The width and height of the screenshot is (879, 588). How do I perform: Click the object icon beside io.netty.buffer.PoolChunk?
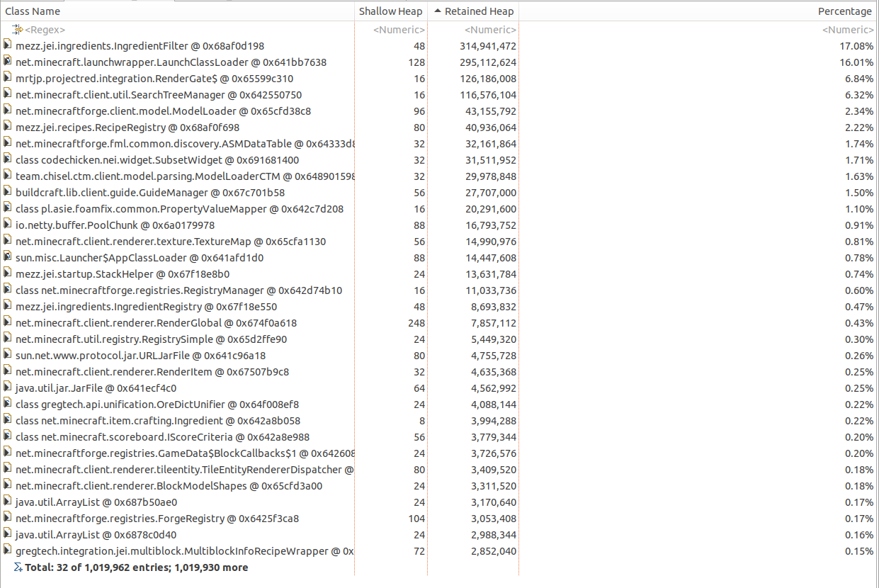pos(7,225)
